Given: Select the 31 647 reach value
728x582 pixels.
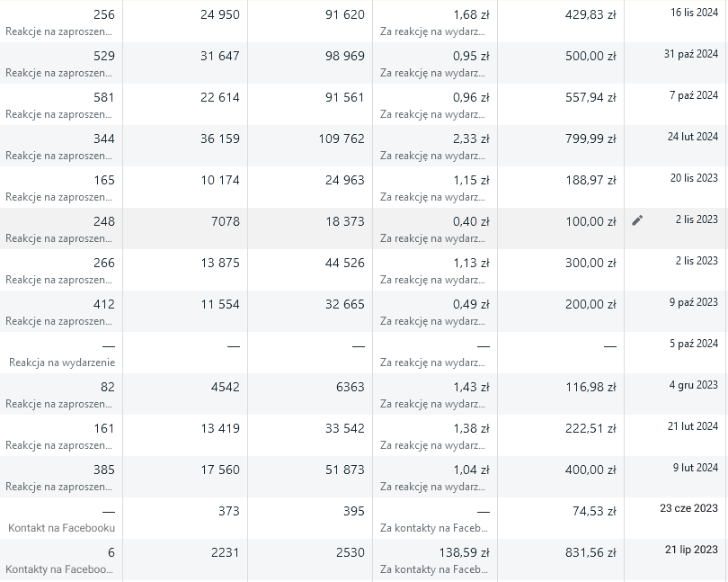Looking at the screenshot, I should (x=219, y=56).
